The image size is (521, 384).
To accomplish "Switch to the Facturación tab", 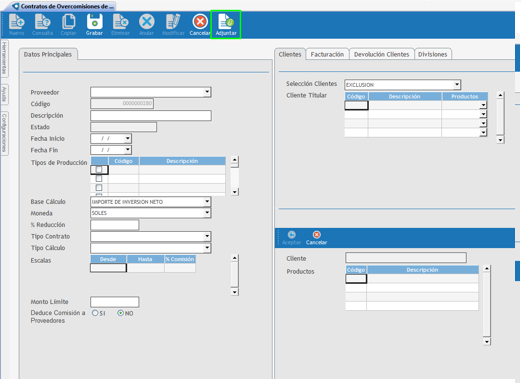I will [x=327, y=54].
